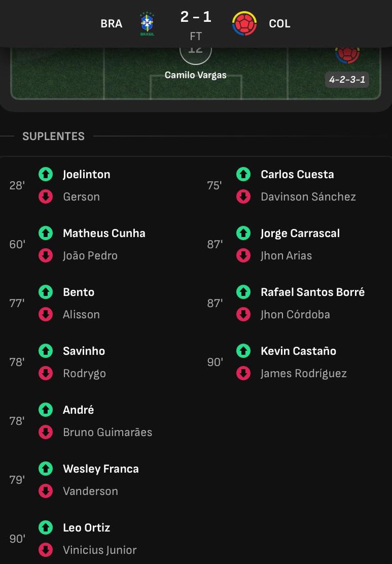Viewport: 392px width, 564px height.
Task: Expand the 4-2-3-1 formation label
Action: (347, 80)
